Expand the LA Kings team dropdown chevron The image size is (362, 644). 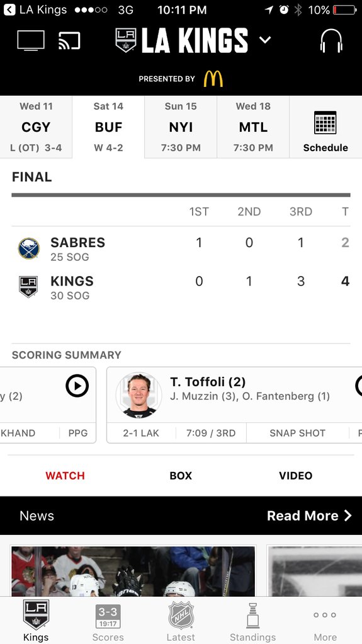point(265,40)
